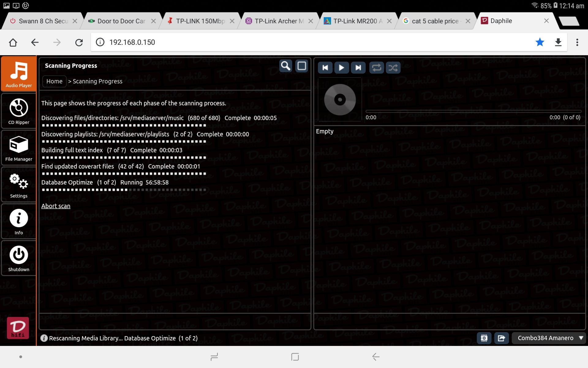Image resolution: width=588 pixels, height=368 pixels.
Task: Click the Find updated coverart files line
Action: tap(121, 167)
